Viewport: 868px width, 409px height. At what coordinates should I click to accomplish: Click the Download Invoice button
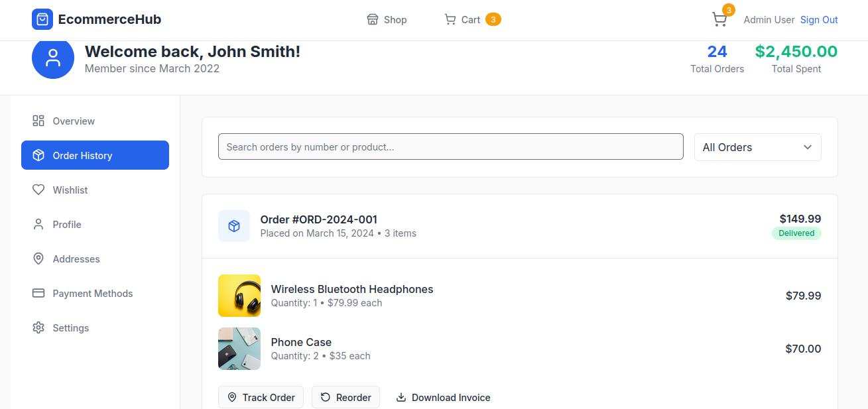pyautogui.click(x=443, y=398)
